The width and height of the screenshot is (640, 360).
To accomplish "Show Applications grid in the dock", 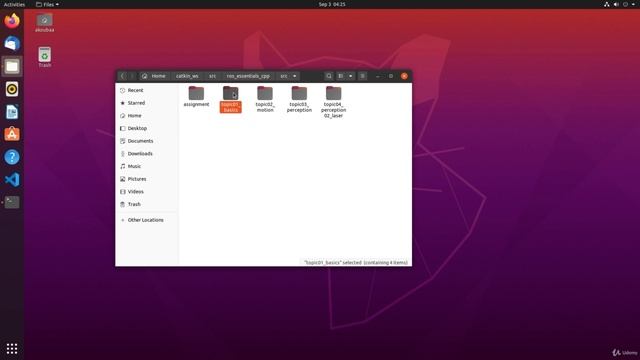I will [12, 348].
